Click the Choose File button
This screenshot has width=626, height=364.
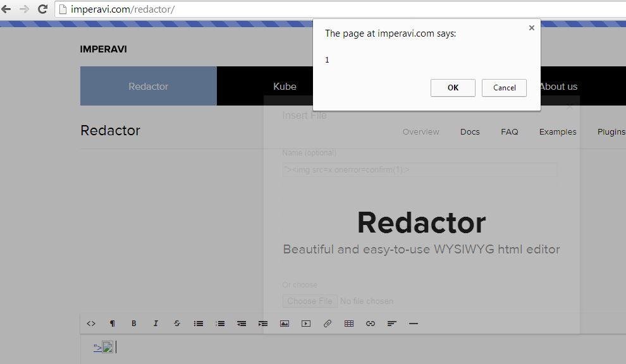point(310,301)
